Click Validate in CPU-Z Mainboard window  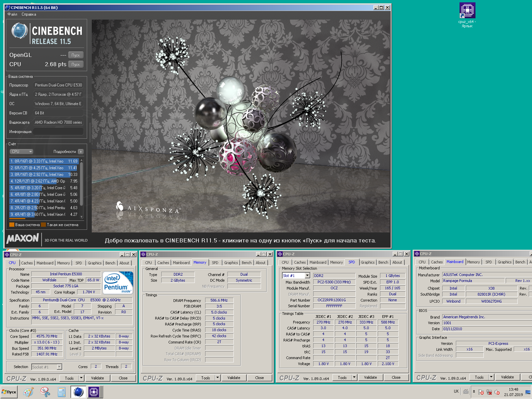click(507, 377)
